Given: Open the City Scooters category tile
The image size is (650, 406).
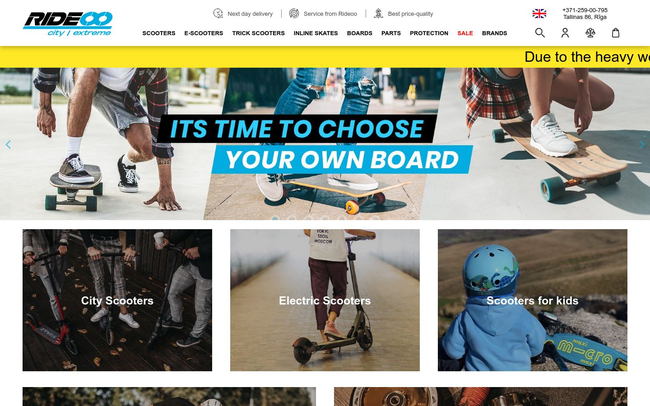Looking at the screenshot, I should pos(117,300).
